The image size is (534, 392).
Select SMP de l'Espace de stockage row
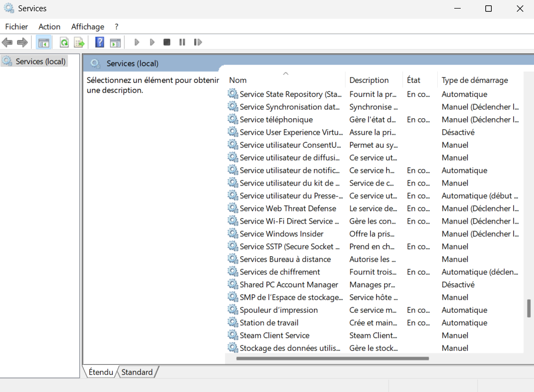(374, 297)
